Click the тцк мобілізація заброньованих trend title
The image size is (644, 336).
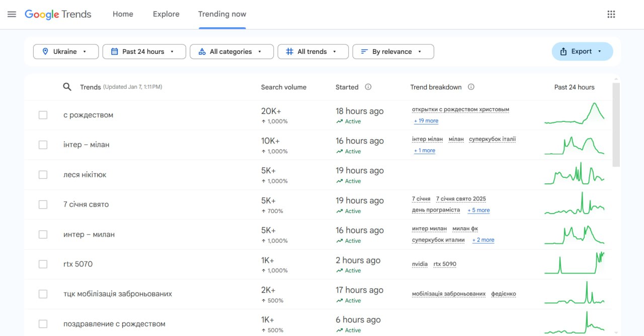tap(118, 294)
